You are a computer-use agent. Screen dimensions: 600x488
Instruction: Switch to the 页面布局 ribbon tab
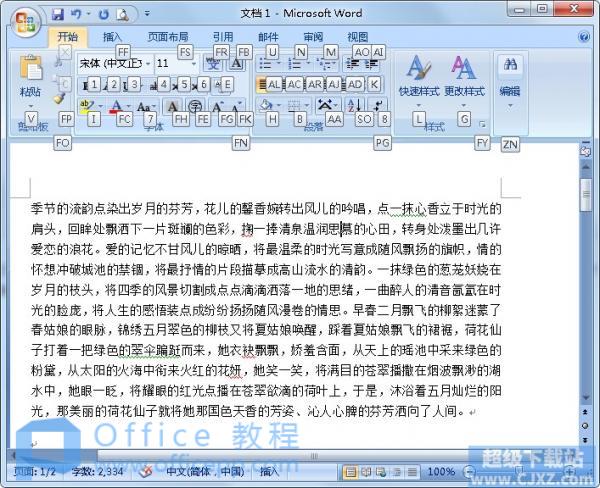point(167,37)
